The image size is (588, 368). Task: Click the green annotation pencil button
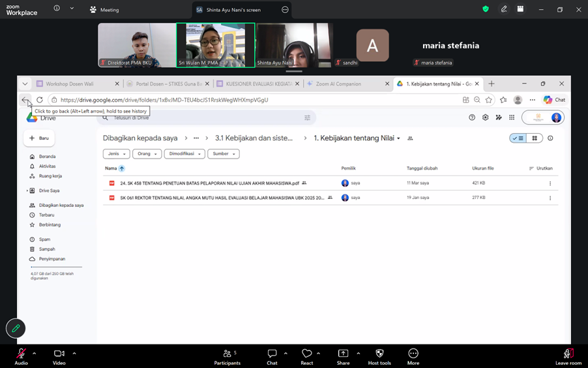[x=16, y=329]
